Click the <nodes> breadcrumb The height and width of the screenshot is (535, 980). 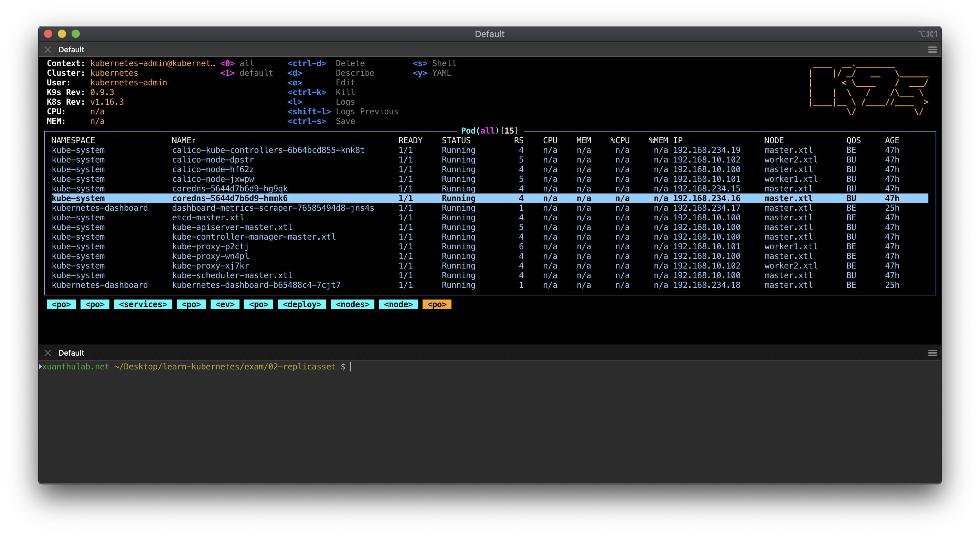(352, 304)
